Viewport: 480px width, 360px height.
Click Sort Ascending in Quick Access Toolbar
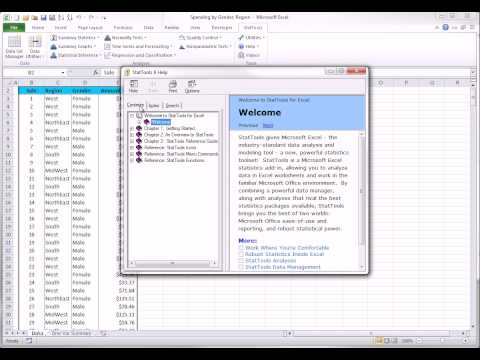click(x=61, y=17)
